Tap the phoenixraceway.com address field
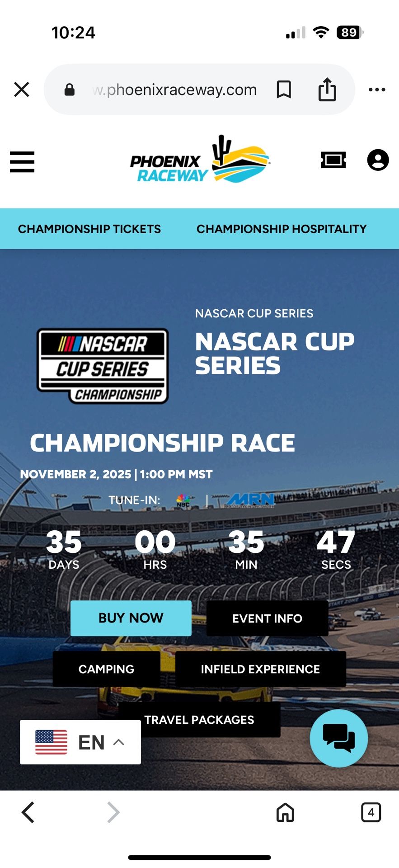This screenshot has height=868, width=399. 174,90
